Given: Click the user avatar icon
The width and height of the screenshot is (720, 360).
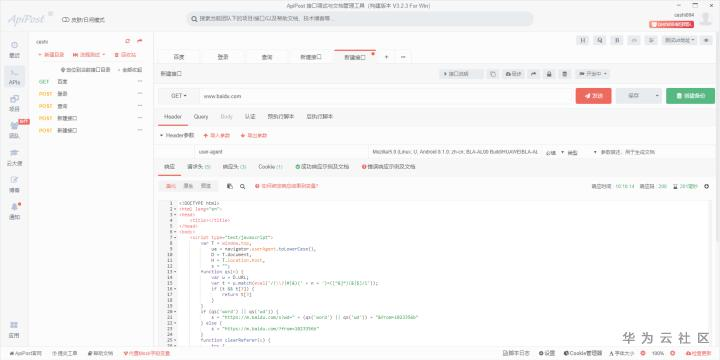Looking at the screenshot, I should pyautogui.click(x=706, y=19).
